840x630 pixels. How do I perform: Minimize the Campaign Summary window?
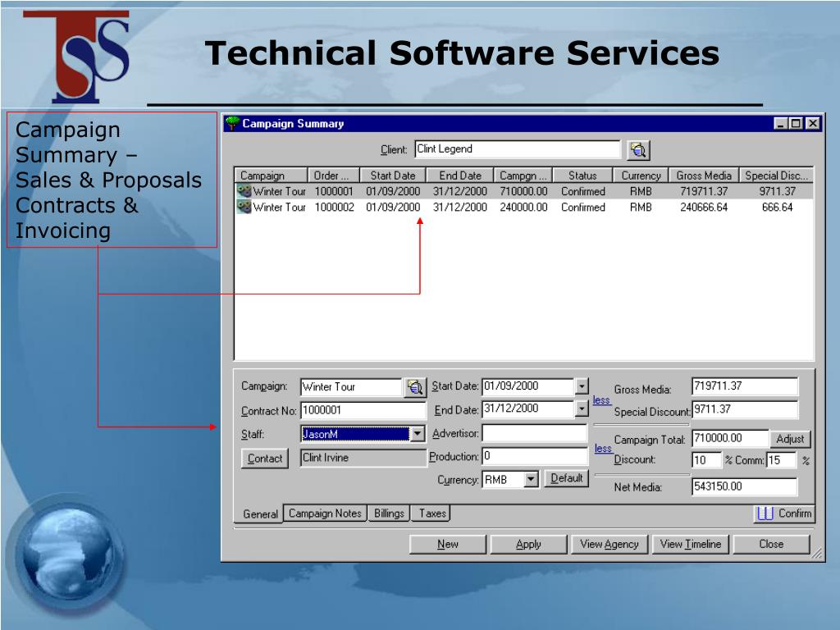click(782, 123)
